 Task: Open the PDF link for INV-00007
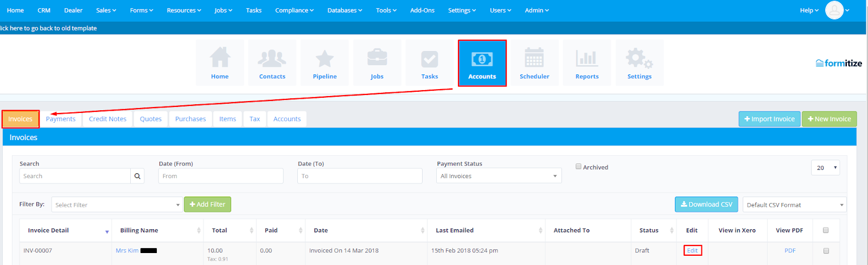pyautogui.click(x=790, y=250)
